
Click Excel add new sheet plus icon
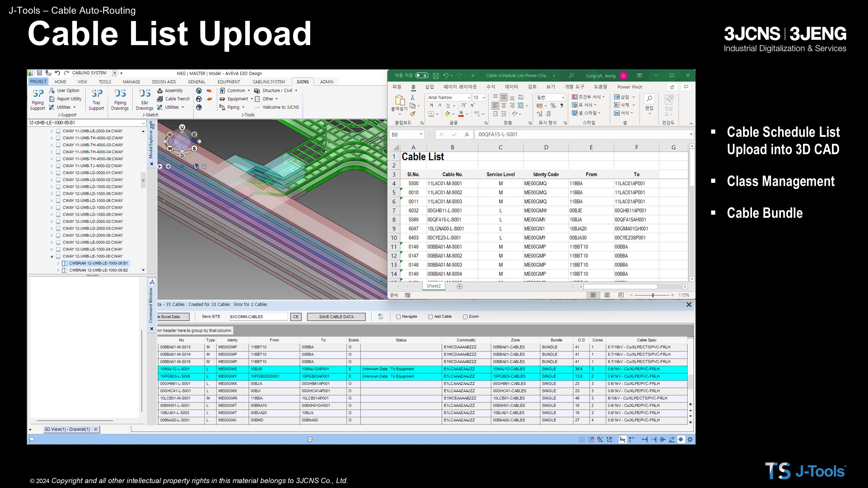click(x=459, y=286)
